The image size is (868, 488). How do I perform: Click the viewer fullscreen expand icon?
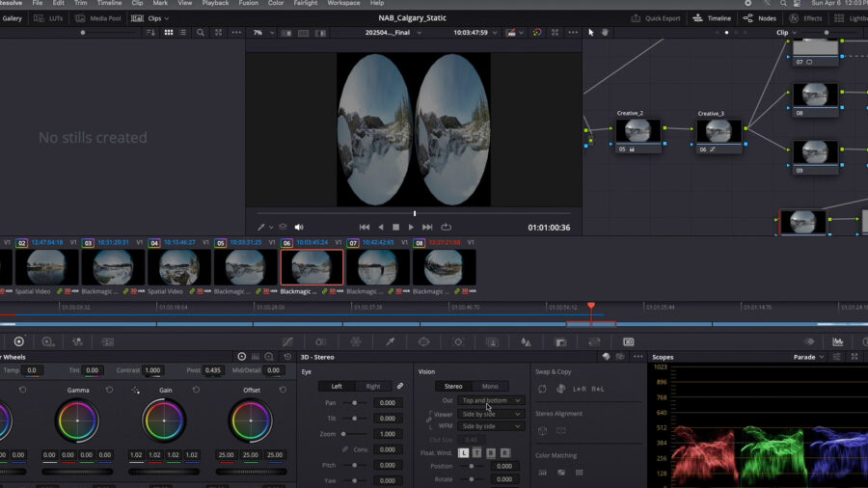555,33
